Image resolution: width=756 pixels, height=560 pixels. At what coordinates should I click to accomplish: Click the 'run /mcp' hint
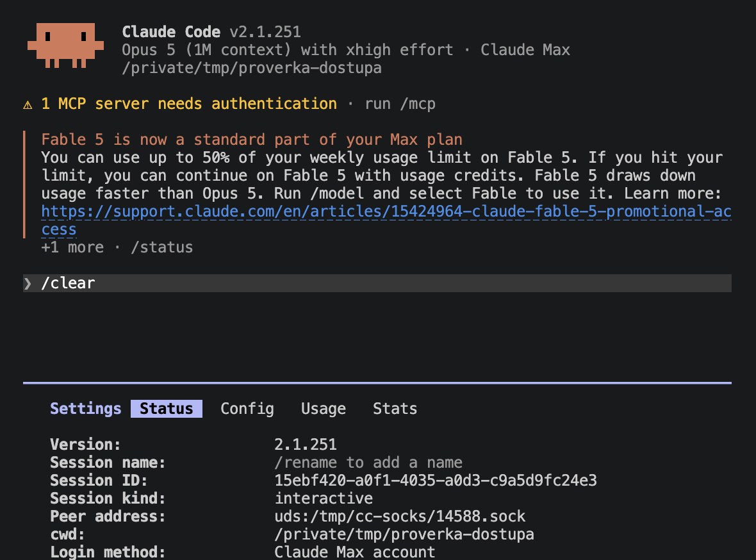400,104
